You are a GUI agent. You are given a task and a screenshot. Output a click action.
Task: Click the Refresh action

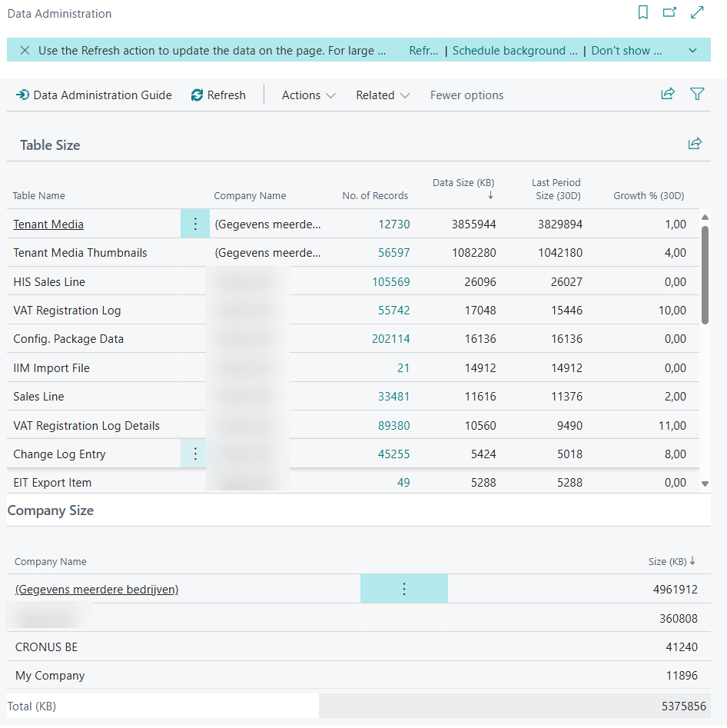(x=218, y=95)
